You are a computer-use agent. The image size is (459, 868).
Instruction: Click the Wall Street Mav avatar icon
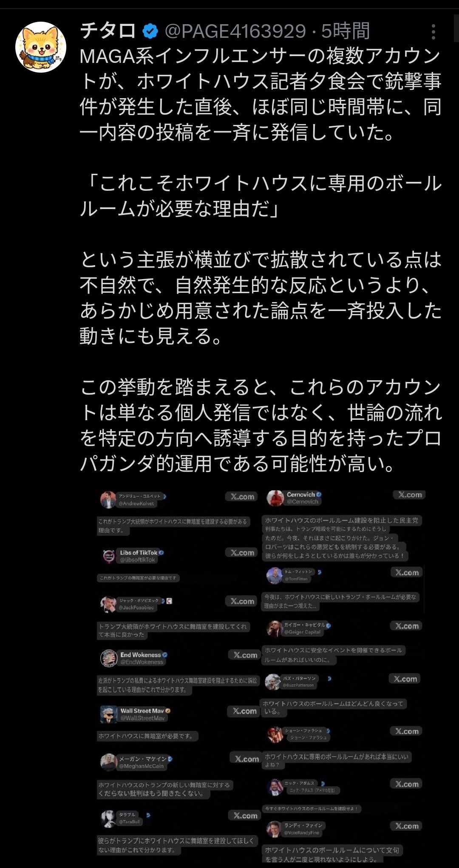109,714
